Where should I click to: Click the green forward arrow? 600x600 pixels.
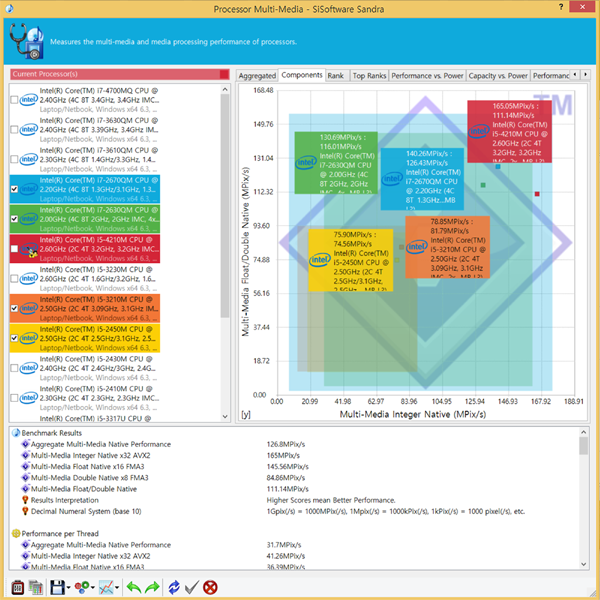pos(152,587)
